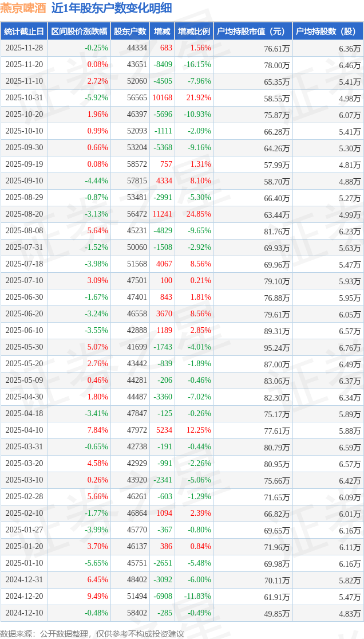364x639 pixels.
Task: Click the 2025-04-10 date cell
Action: click(x=24, y=430)
